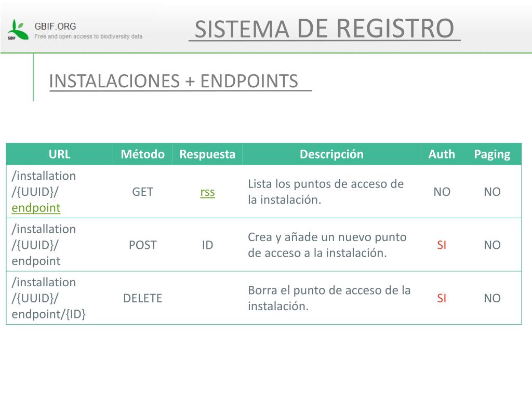Click the Auth column header

(x=442, y=154)
